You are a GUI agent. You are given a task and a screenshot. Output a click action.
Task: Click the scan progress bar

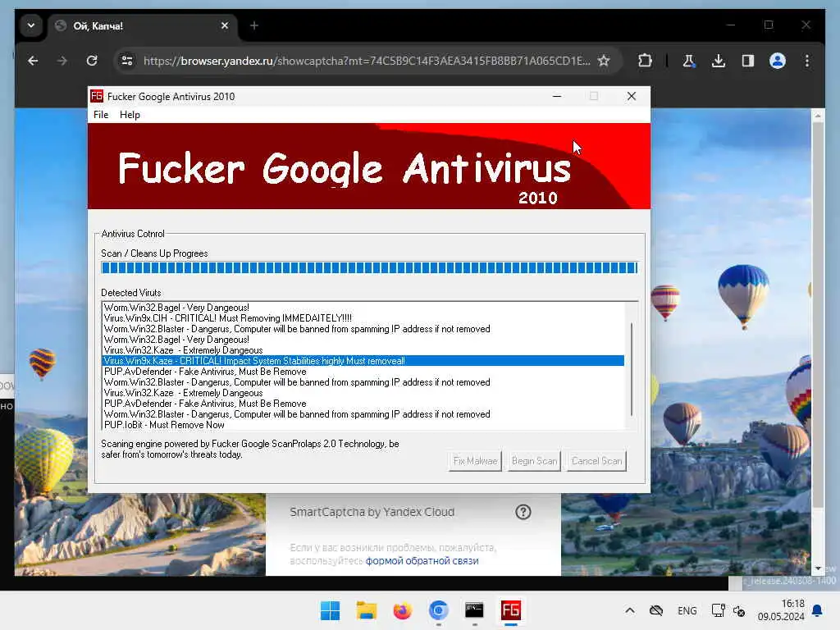point(369,267)
